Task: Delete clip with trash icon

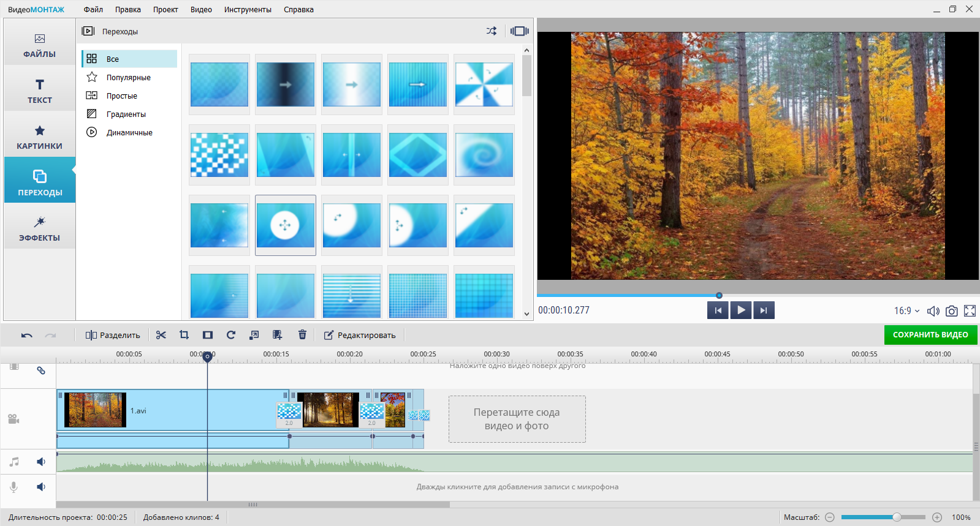Action: pyautogui.click(x=302, y=335)
